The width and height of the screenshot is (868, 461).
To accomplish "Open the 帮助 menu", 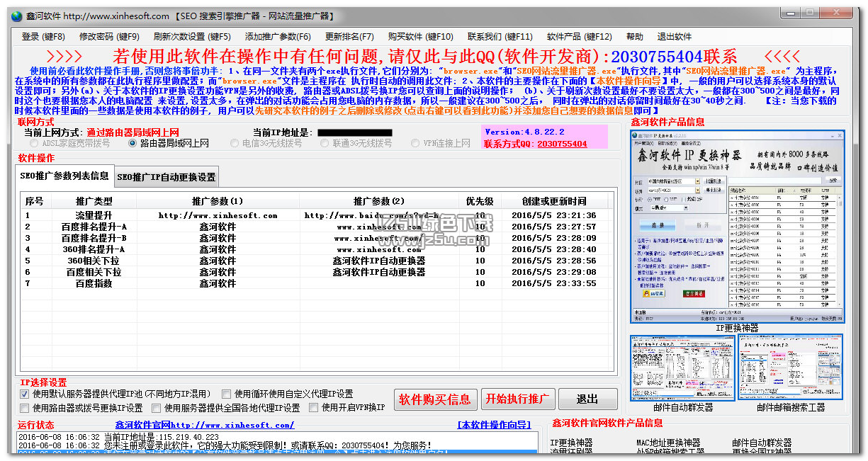I will [635, 37].
